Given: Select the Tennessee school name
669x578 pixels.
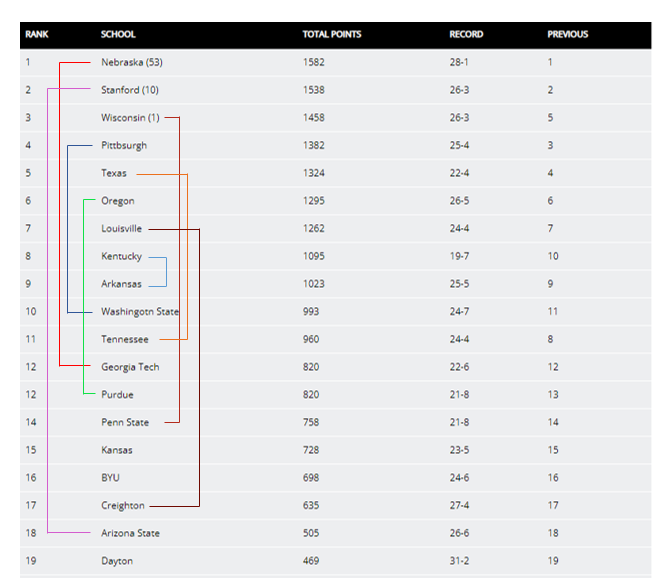Looking at the screenshot, I should [125, 340].
